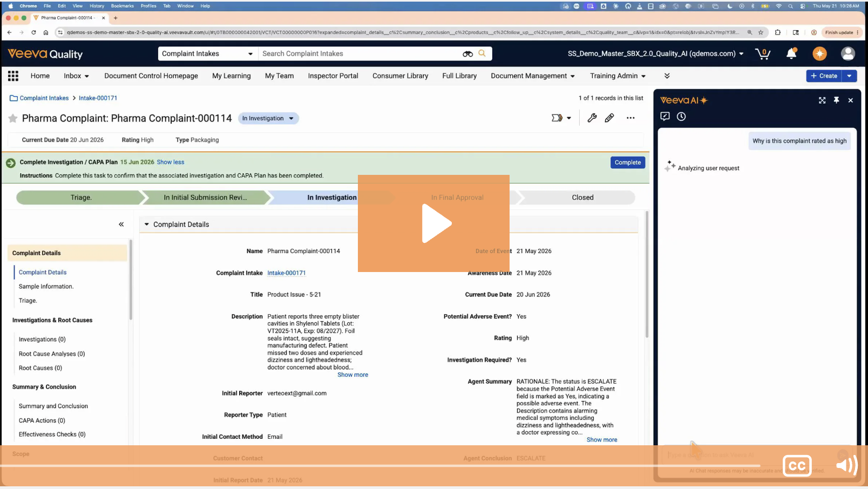Open the ellipsis more actions menu
This screenshot has width=868, height=489.
coord(630,118)
